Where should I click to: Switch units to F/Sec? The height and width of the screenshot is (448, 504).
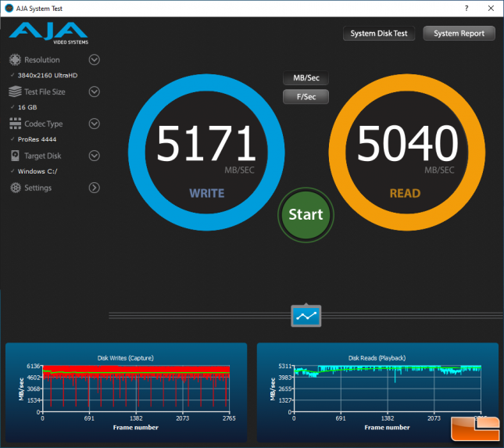(x=306, y=97)
